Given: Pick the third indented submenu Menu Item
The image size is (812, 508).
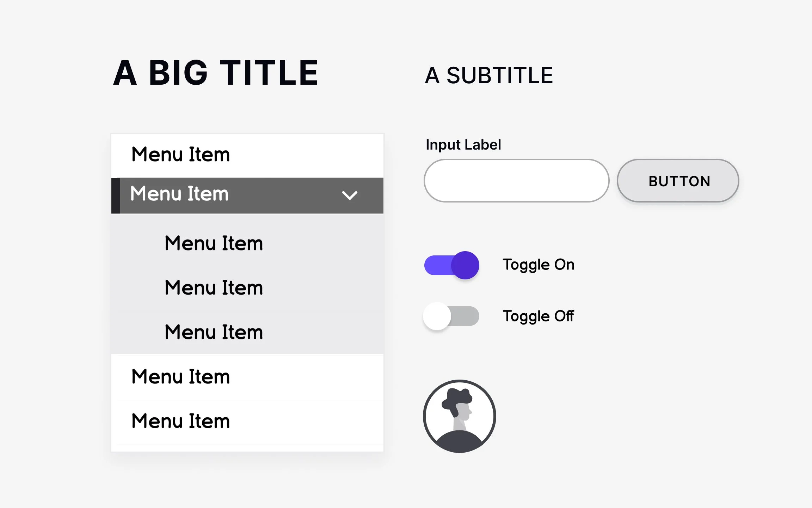Looking at the screenshot, I should 214,332.
